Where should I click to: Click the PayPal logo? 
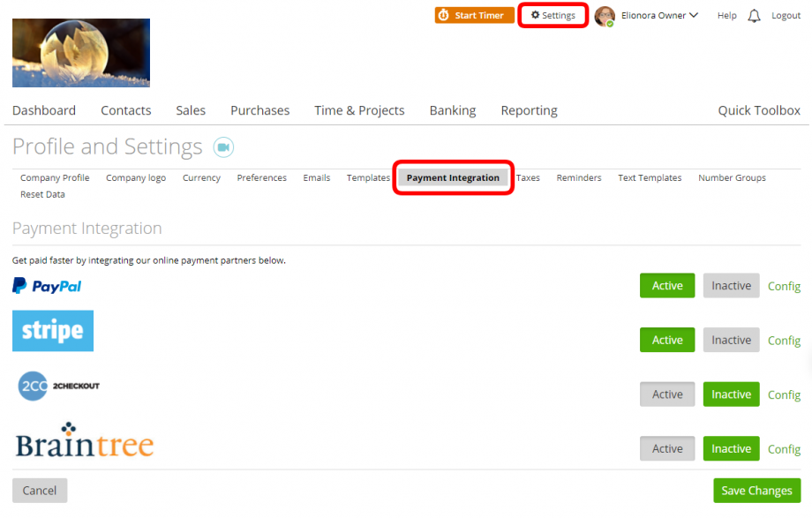click(x=46, y=285)
